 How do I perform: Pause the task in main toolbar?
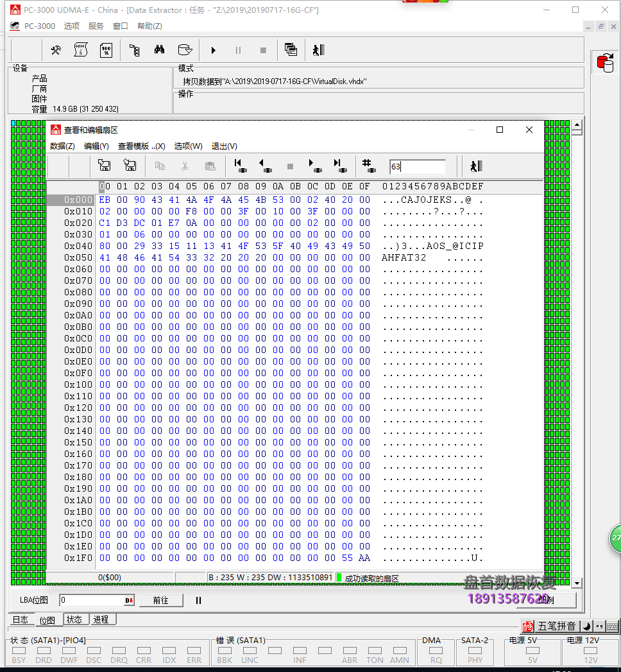click(x=238, y=51)
